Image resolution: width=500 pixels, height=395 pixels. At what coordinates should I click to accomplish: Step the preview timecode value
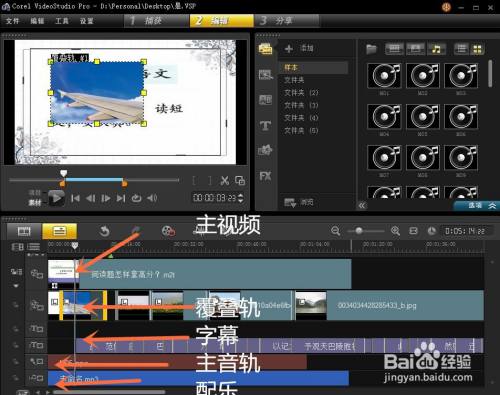tap(241, 198)
